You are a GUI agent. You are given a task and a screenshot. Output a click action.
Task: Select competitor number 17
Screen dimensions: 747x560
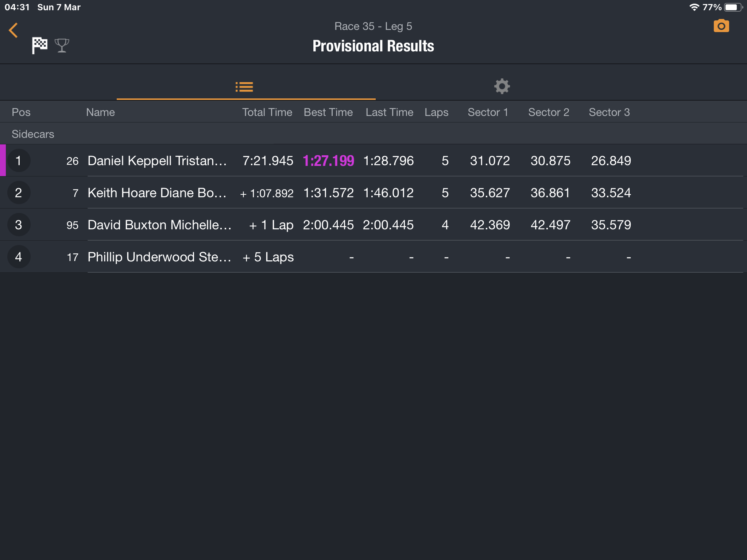point(73,257)
